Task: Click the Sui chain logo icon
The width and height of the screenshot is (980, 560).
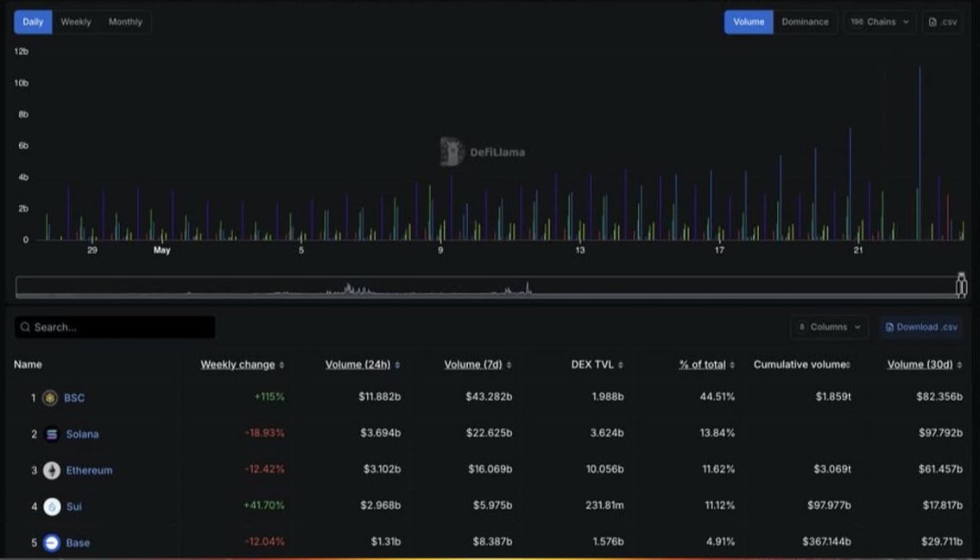Action: (53, 506)
